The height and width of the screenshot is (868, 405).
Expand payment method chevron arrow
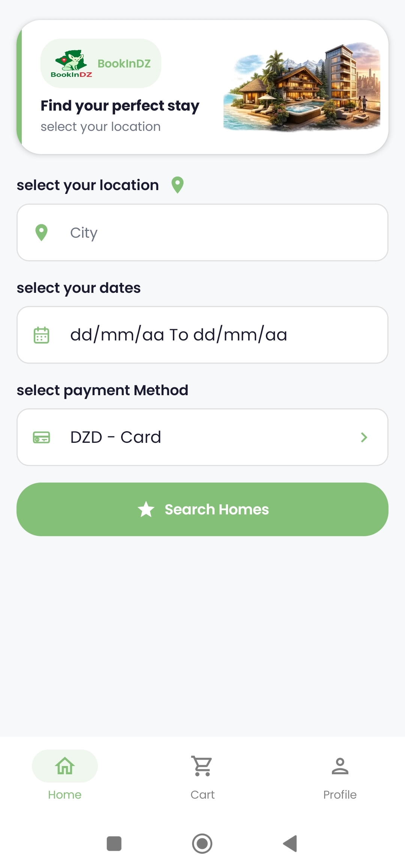364,437
